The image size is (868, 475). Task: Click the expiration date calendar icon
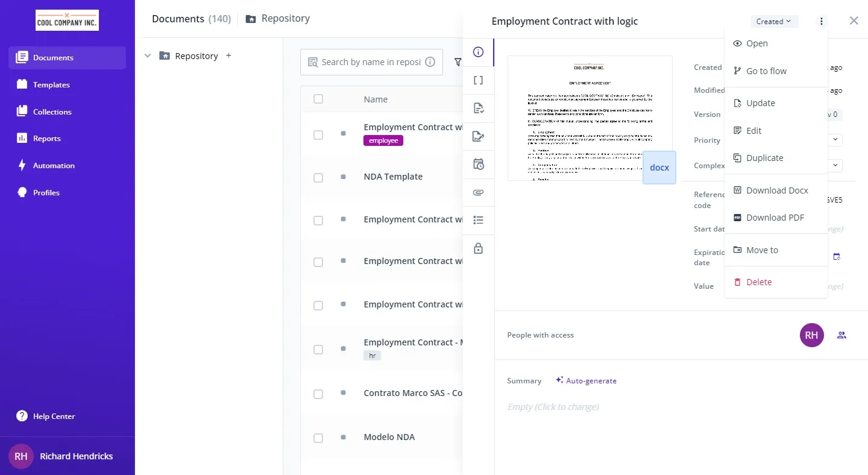click(836, 257)
